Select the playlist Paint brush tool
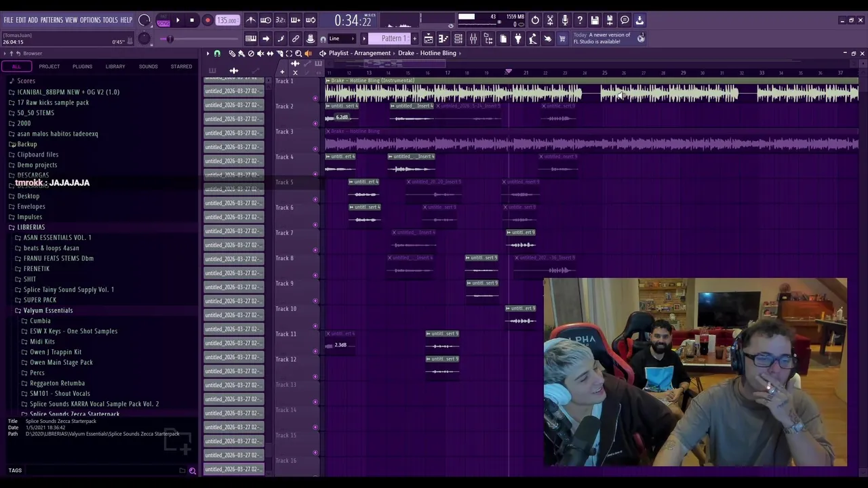 click(241, 53)
